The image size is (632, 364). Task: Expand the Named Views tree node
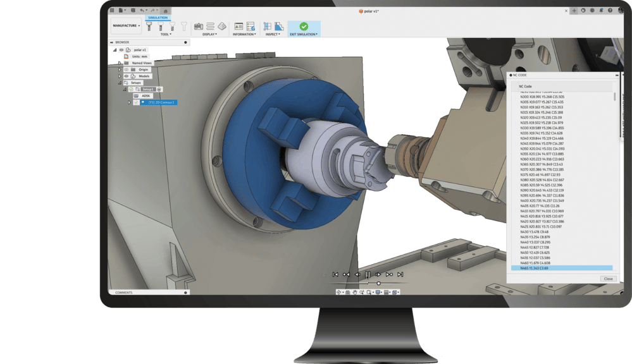[119, 63]
